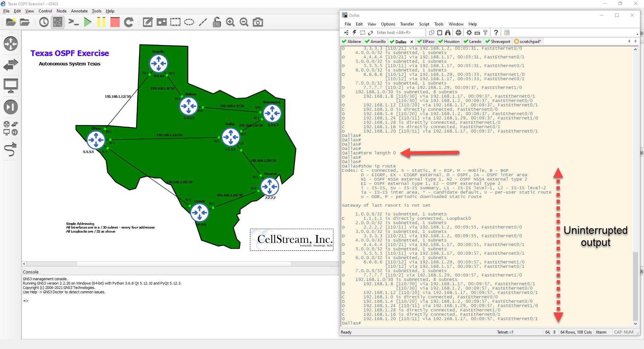The height and width of the screenshot is (349, 644).
Task: Toggle lock or unlock all items
Action: pos(217,22)
